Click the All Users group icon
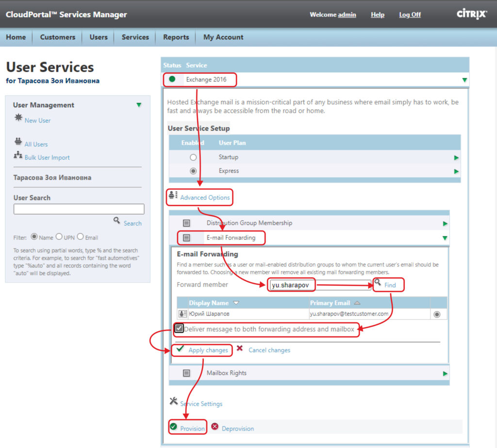This screenshot has width=497, height=448. tap(18, 141)
